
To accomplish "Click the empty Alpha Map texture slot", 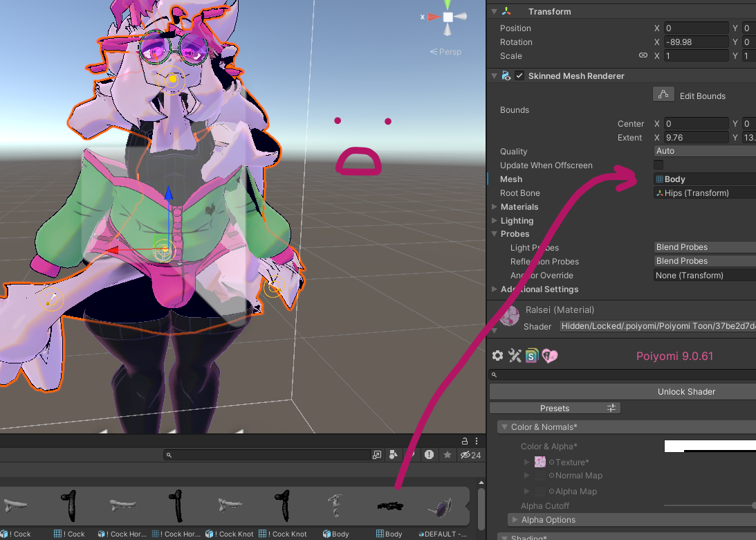I will pos(540,492).
